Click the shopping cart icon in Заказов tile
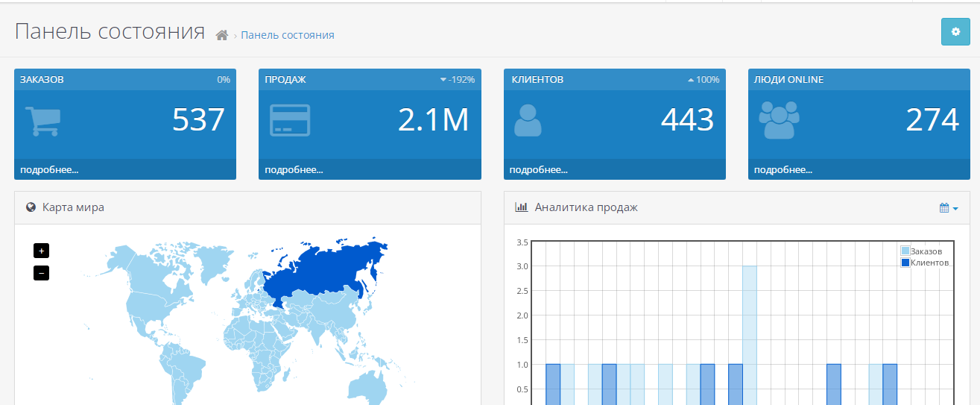This screenshot has height=405, width=980. tap(42, 121)
